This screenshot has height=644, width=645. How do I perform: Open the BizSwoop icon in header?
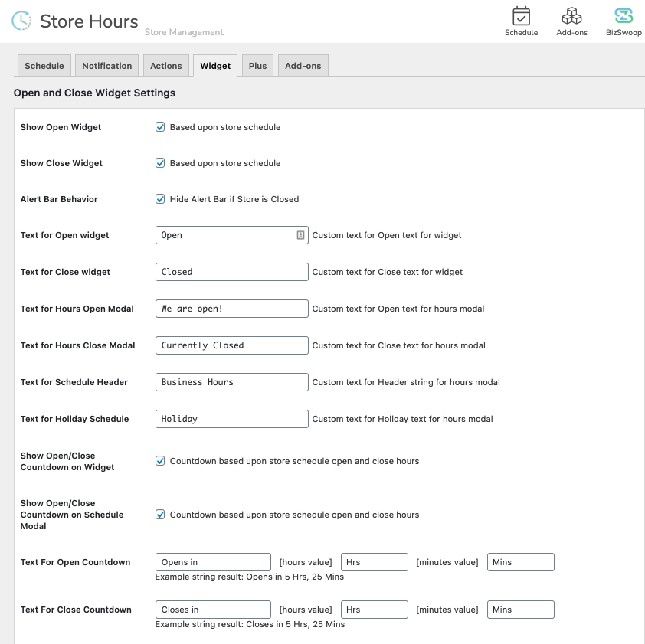[x=624, y=16]
